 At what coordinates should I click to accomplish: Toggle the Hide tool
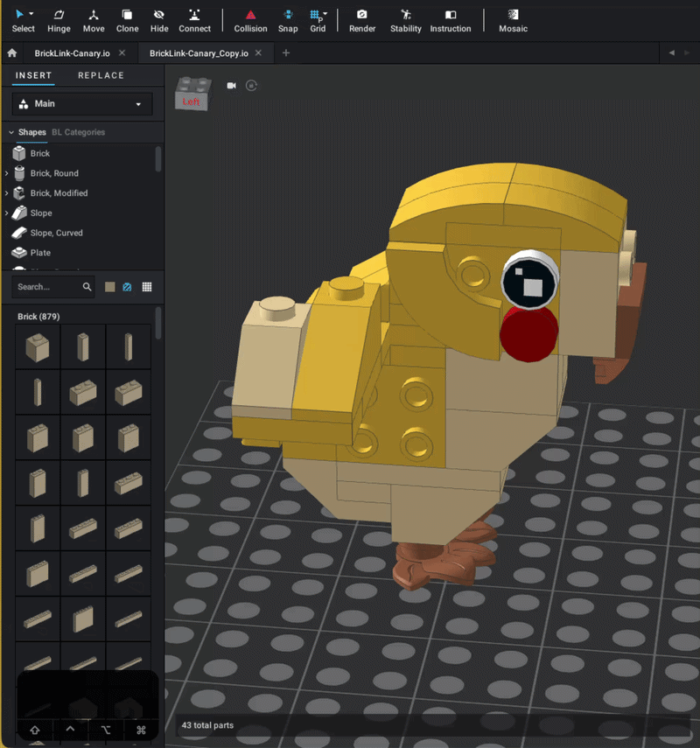159,20
